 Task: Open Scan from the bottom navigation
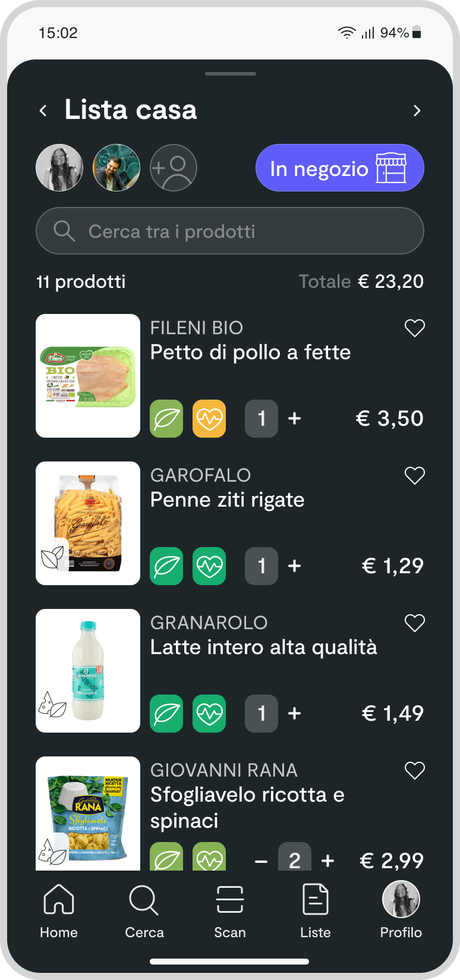pyautogui.click(x=230, y=911)
